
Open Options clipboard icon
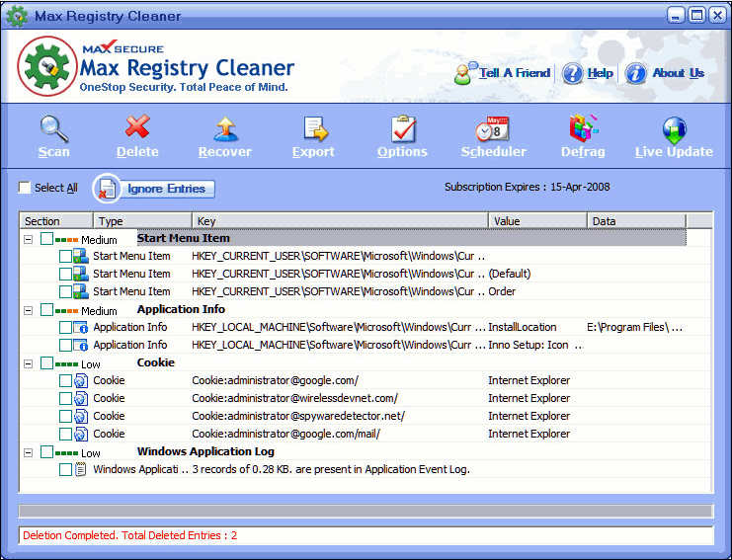tap(403, 128)
